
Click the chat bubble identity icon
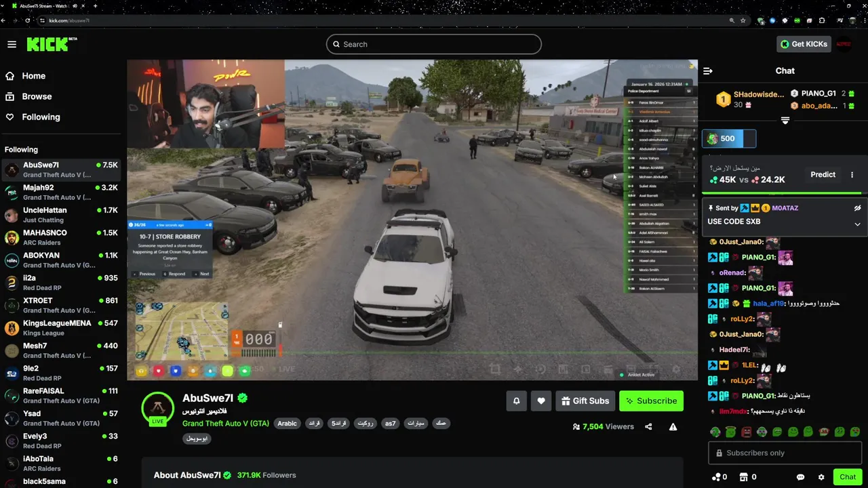tap(800, 477)
